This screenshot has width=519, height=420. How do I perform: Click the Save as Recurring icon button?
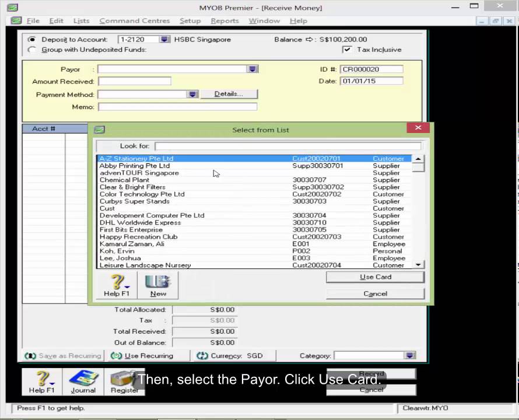tap(63, 356)
